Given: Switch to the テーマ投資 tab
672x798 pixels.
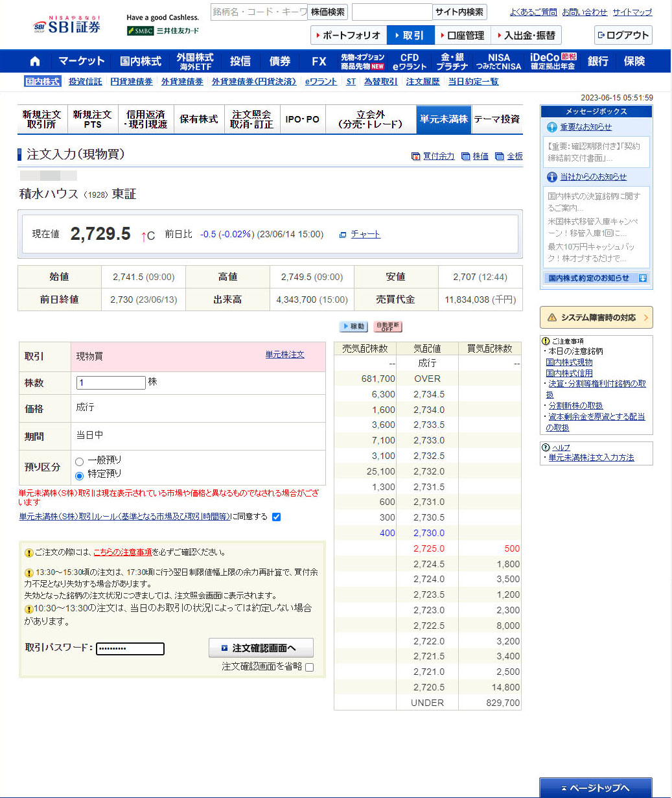Looking at the screenshot, I should pos(496,119).
